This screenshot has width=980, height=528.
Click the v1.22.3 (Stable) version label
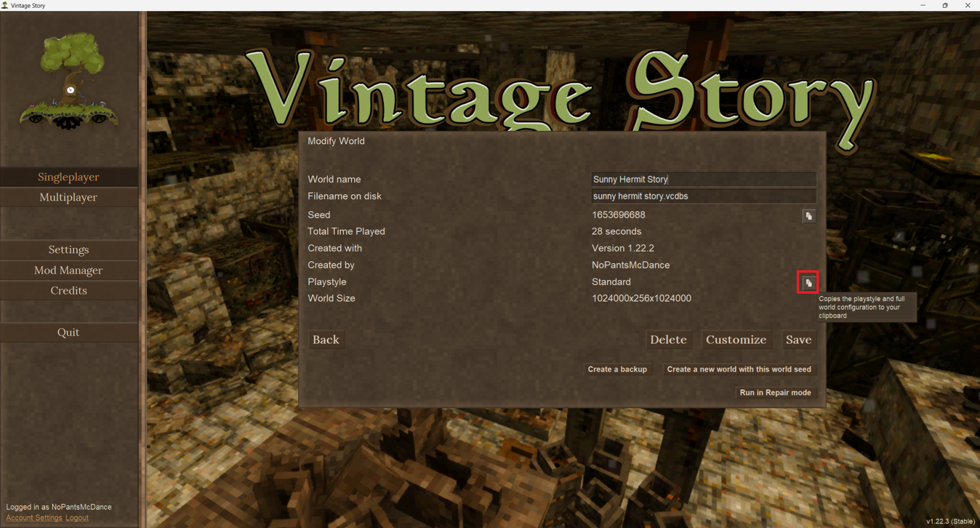coord(950,521)
